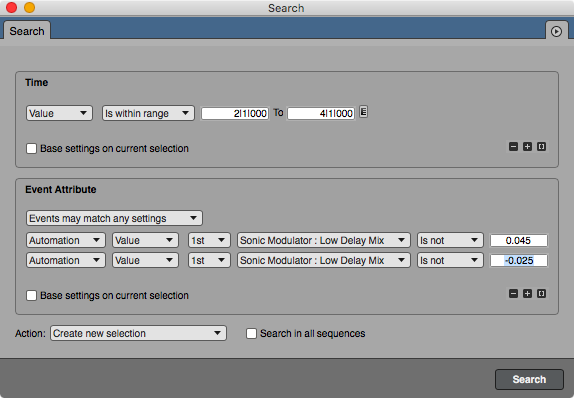Viewport: 574px width, 398px height.
Task: Click the minus icon in Time section
Action: pyautogui.click(x=513, y=147)
